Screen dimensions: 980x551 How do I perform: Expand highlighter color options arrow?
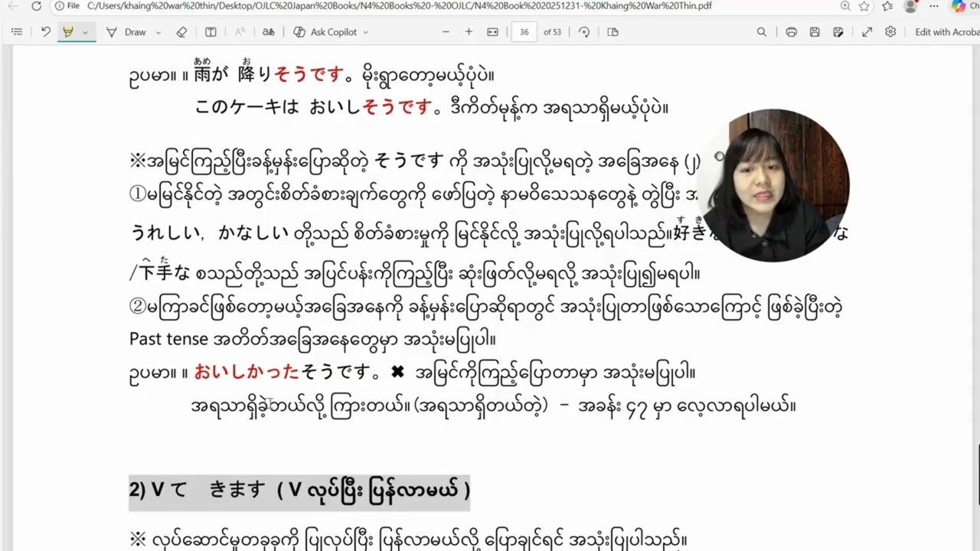click(85, 32)
